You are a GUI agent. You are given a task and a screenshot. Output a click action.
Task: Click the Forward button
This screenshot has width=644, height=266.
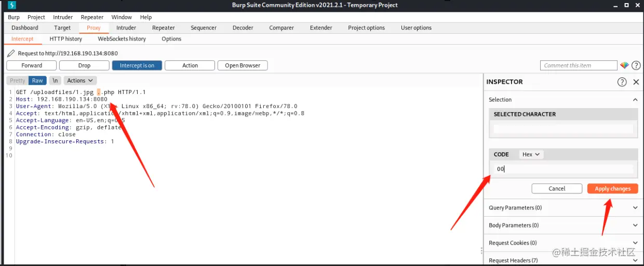(x=32, y=65)
